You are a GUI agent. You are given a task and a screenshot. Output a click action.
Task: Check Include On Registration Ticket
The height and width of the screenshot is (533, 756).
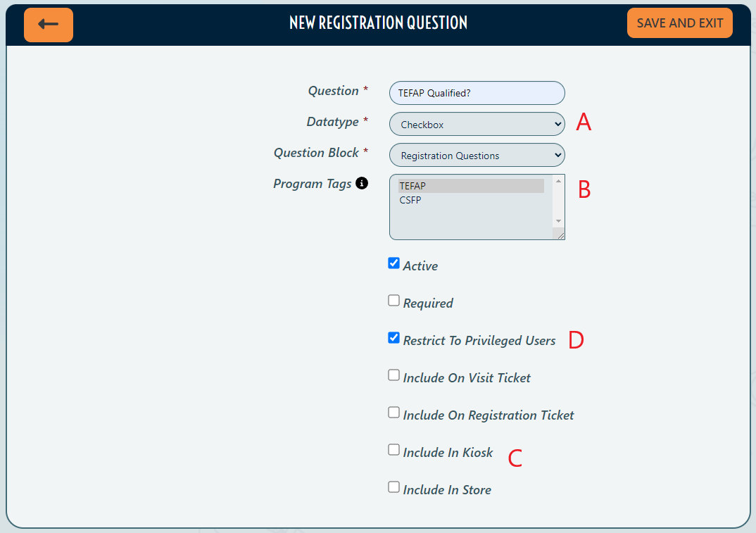pyautogui.click(x=394, y=413)
